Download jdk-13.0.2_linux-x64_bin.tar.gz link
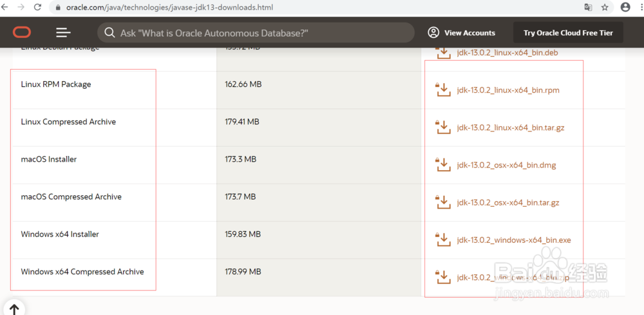 (x=511, y=128)
